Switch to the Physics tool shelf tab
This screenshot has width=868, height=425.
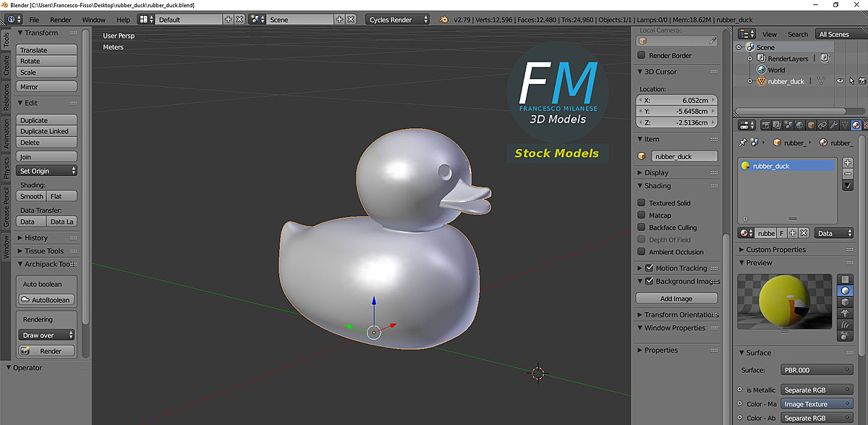click(x=7, y=167)
